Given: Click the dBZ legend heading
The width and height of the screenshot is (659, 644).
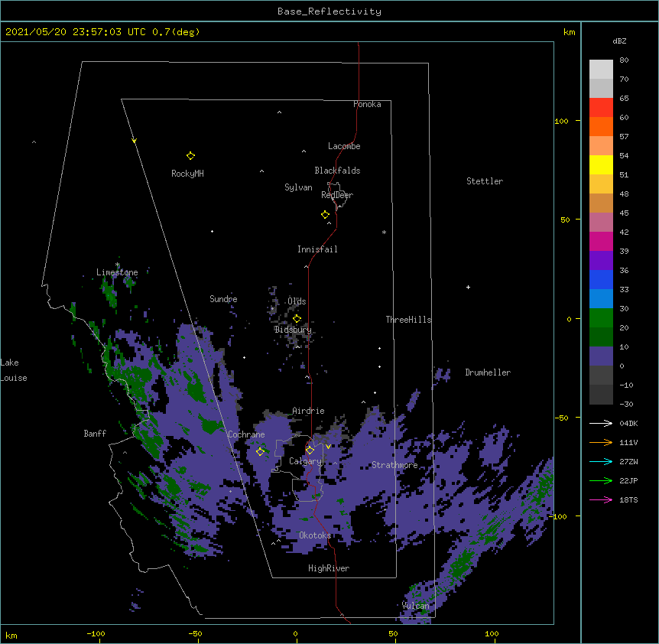Looking at the screenshot, I should (x=619, y=41).
